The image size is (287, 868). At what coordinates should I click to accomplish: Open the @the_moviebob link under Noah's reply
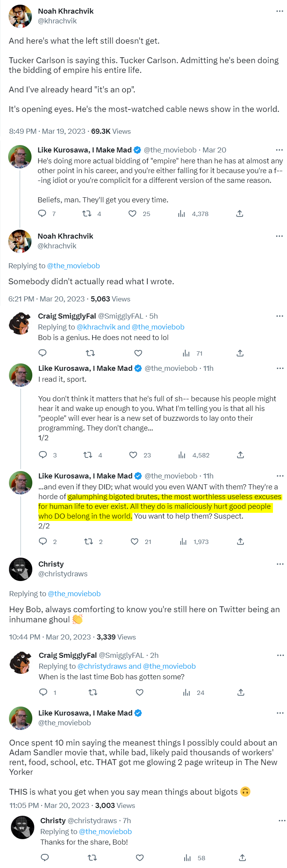[73, 266]
